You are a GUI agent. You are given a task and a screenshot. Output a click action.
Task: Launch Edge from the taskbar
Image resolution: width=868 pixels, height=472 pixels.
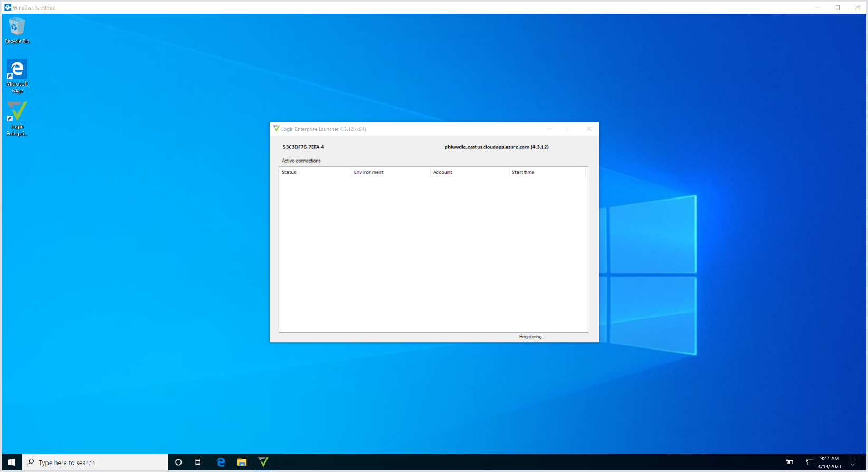[x=221, y=462]
